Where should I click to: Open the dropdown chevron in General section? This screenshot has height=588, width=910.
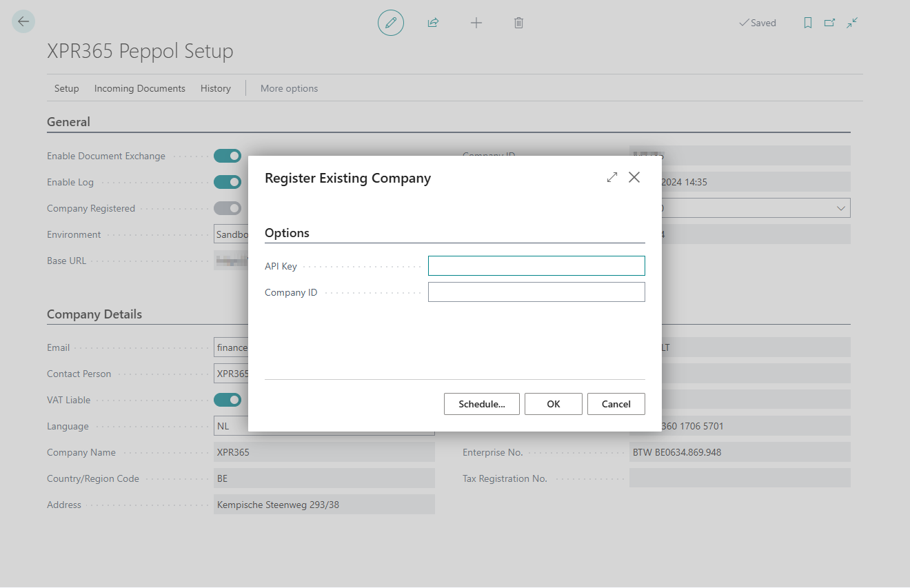pos(841,208)
